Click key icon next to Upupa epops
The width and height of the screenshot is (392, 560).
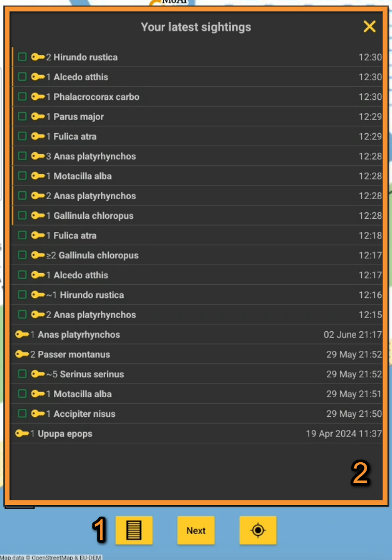(22, 434)
